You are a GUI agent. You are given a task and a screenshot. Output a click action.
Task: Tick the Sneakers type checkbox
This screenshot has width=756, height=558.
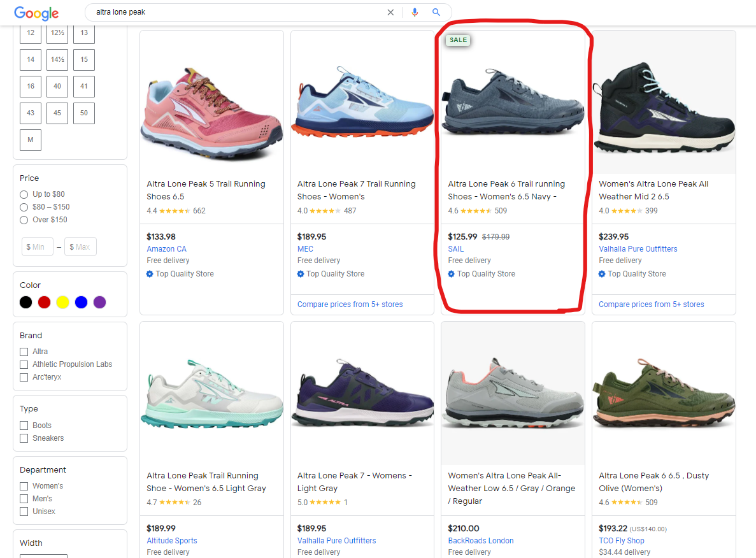(x=24, y=438)
